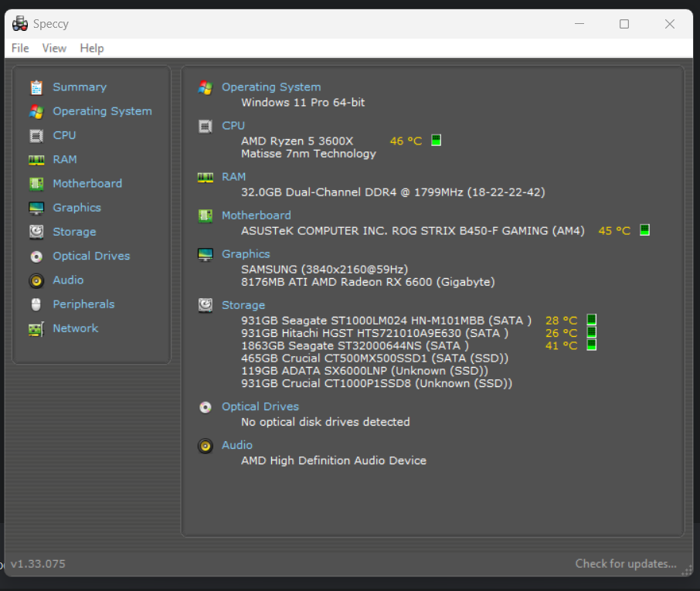
Task: Click the Graphics monitor icon in sidebar
Action: [x=36, y=208]
